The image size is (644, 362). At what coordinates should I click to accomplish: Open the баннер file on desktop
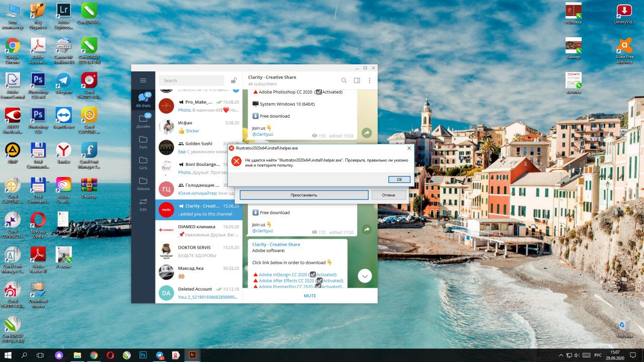click(x=574, y=49)
